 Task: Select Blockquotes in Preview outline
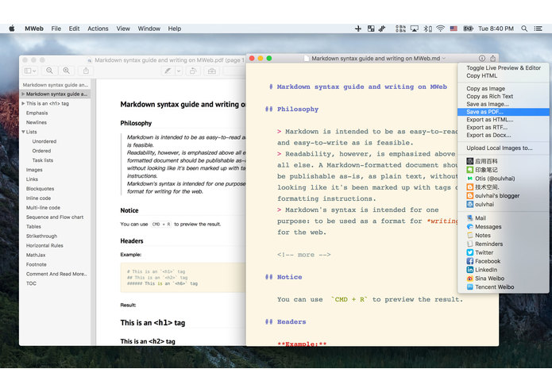pyautogui.click(x=41, y=189)
